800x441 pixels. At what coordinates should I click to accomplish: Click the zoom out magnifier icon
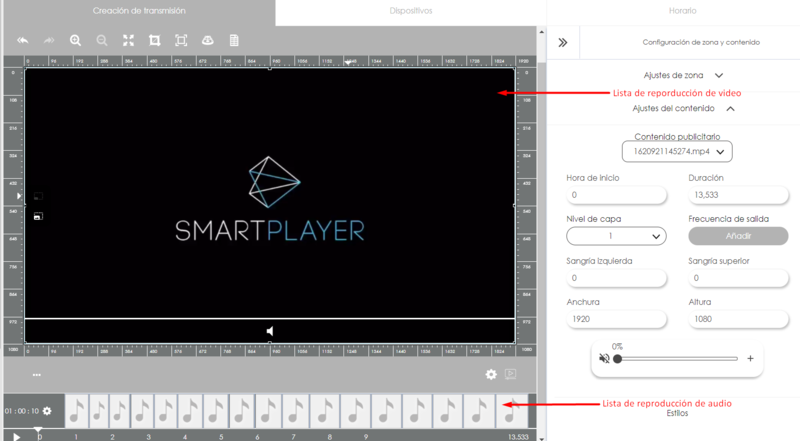coord(101,41)
